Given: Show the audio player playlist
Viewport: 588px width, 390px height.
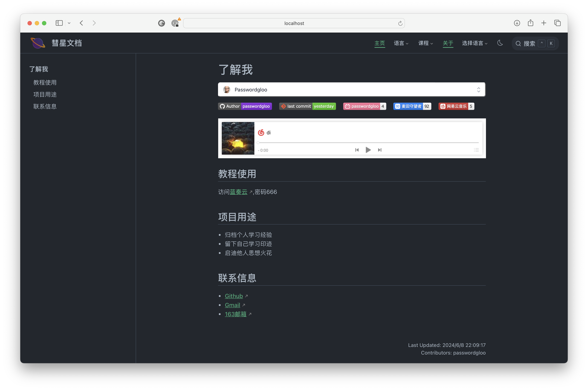Looking at the screenshot, I should [x=476, y=150].
